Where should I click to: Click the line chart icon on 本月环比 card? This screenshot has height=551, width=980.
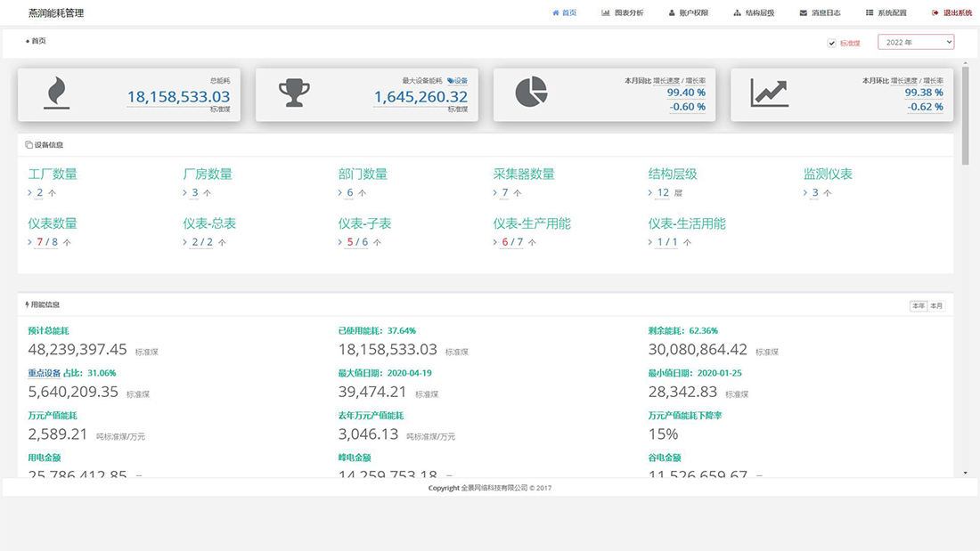768,93
